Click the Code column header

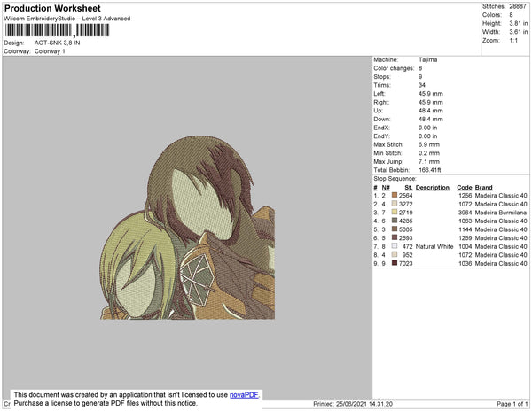(464, 188)
